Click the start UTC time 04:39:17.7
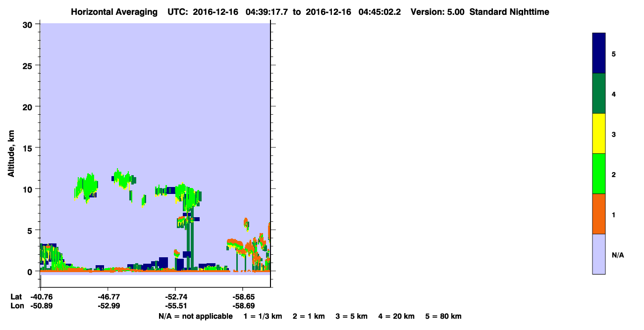 click(x=267, y=12)
